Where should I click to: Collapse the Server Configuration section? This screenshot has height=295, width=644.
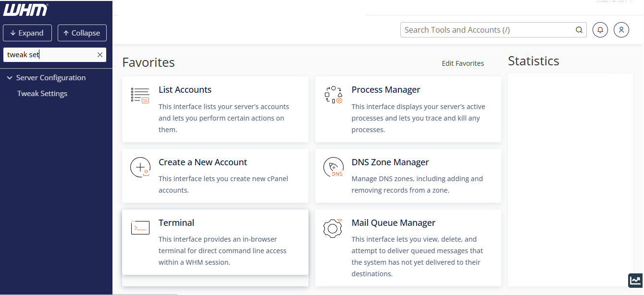tap(10, 78)
